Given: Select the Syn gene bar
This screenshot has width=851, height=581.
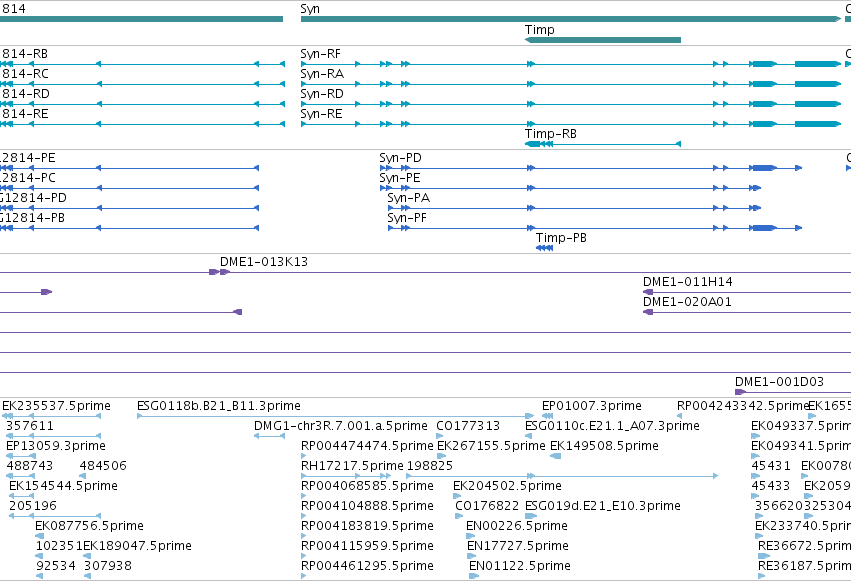Looking at the screenshot, I should click(x=571, y=19).
